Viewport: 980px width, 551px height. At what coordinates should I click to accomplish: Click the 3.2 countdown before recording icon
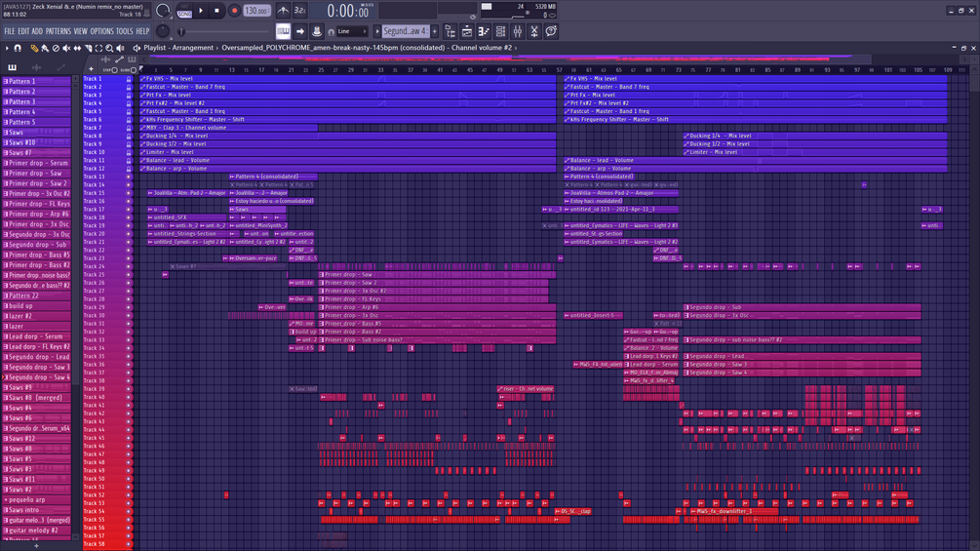point(300,11)
